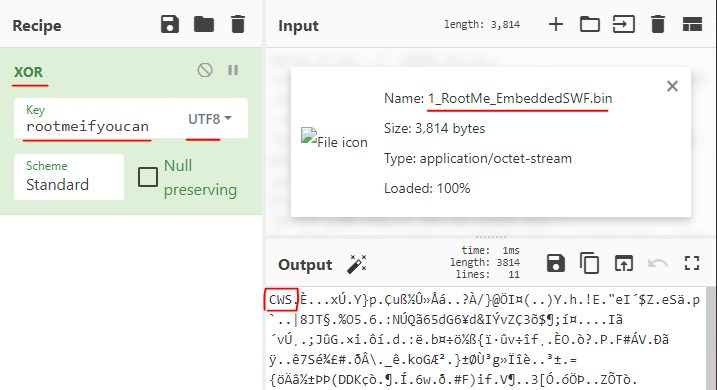Click the 'Size: 3,814 bytes' text
This screenshot has width=717, height=390.
point(434,128)
